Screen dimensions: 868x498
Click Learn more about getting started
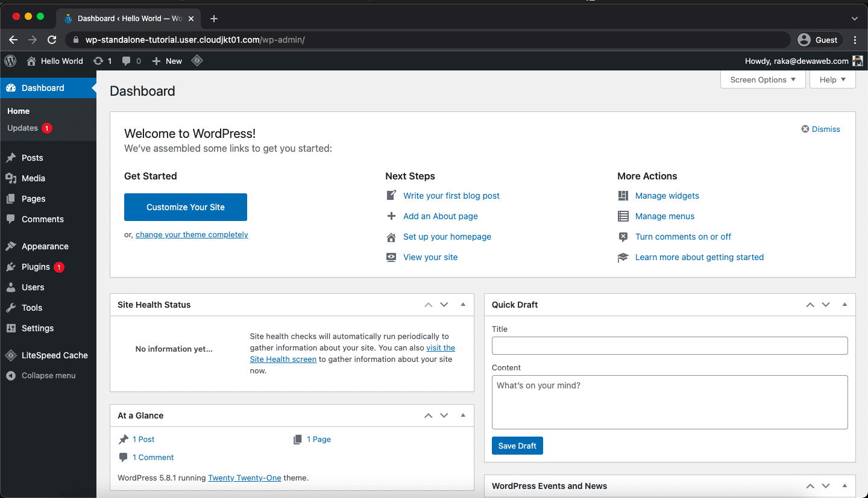(699, 257)
